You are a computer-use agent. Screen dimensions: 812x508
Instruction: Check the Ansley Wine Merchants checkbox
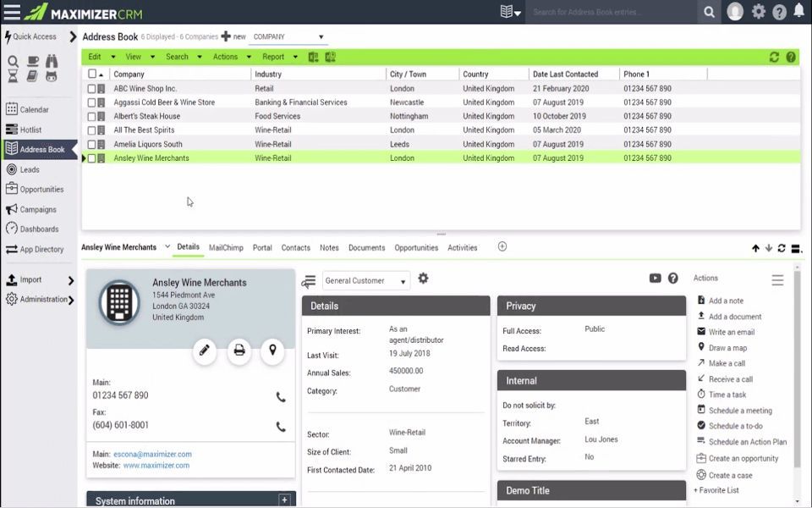point(91,158)
